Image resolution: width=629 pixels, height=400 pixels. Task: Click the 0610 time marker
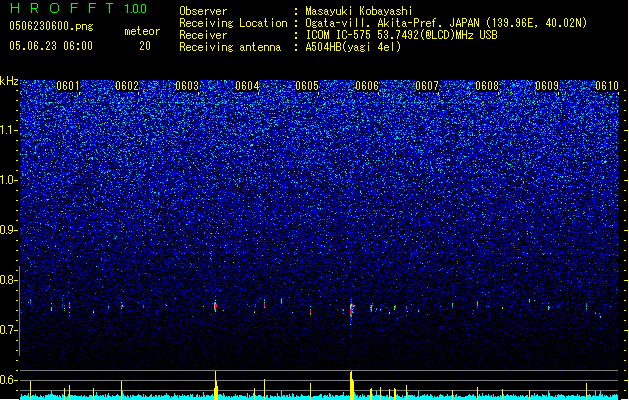coord(607,86)
